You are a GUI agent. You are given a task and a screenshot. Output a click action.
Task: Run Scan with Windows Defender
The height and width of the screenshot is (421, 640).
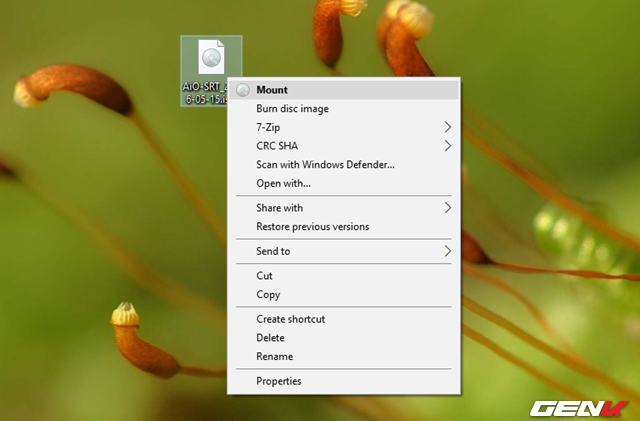tap(325, 165)
